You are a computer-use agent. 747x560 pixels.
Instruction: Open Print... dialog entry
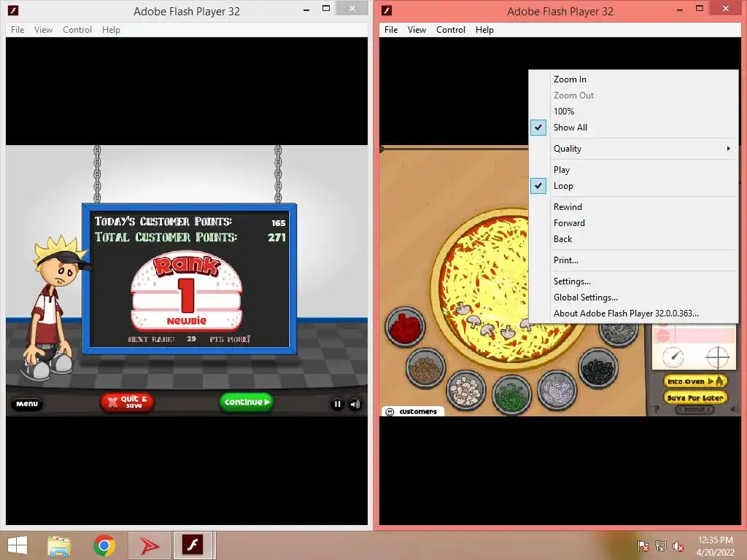pyautogui.click(x=634, y=260)
